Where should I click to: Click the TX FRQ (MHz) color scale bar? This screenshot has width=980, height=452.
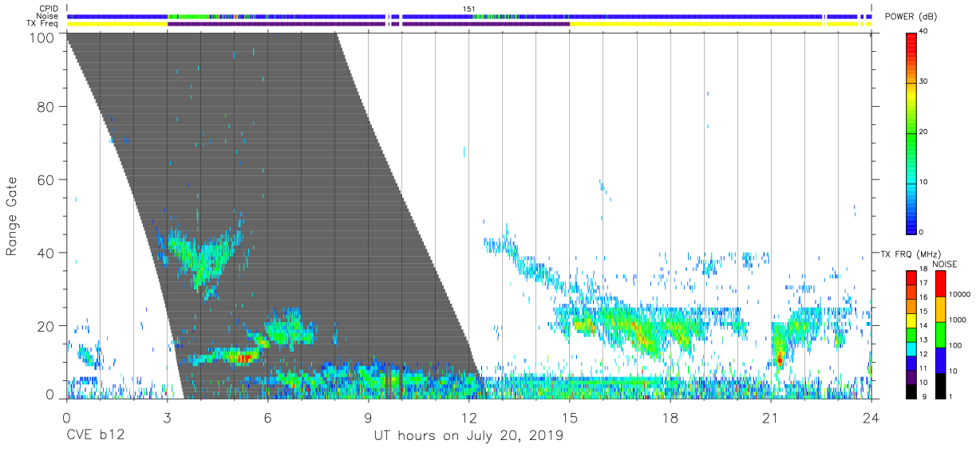click(911, 335)
